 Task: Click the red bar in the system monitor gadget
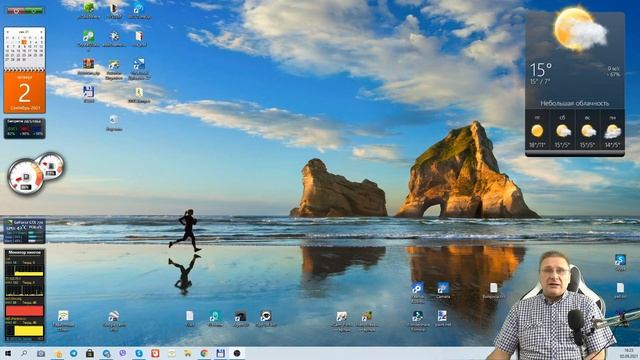click(24, 311)
